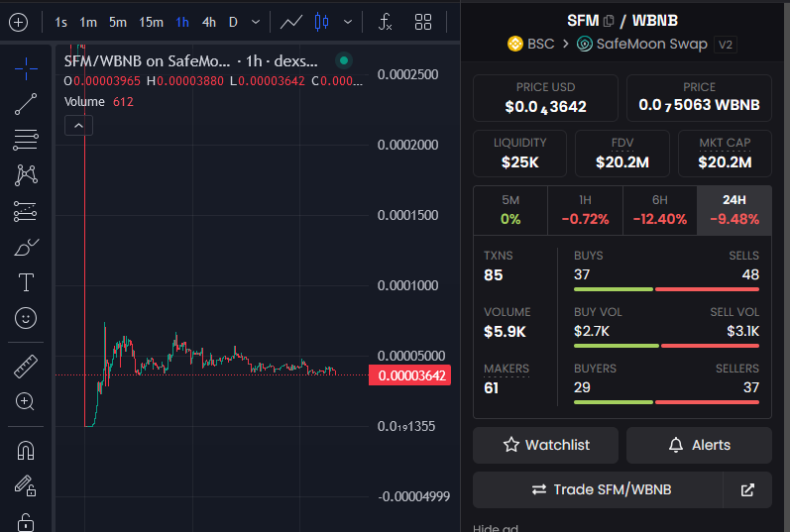Click the PRICE WBNB box
Screen dimensions: 790x532
click(700, 98)
